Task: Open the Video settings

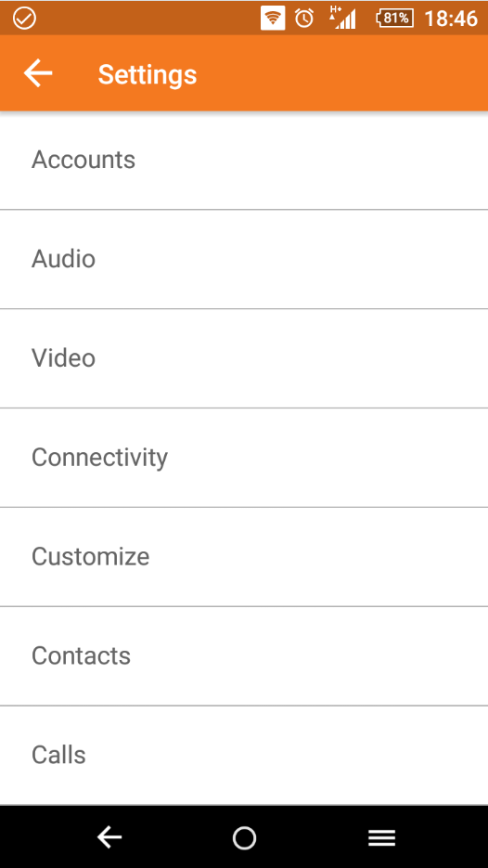Action: pyautogui.click(x=244, y=358)
